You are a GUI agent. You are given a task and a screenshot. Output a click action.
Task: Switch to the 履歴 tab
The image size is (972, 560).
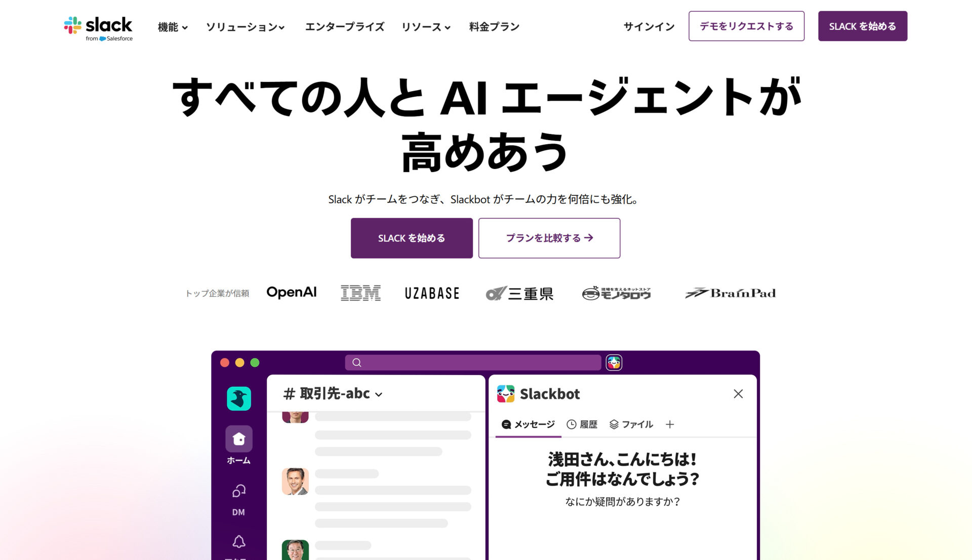582,424
